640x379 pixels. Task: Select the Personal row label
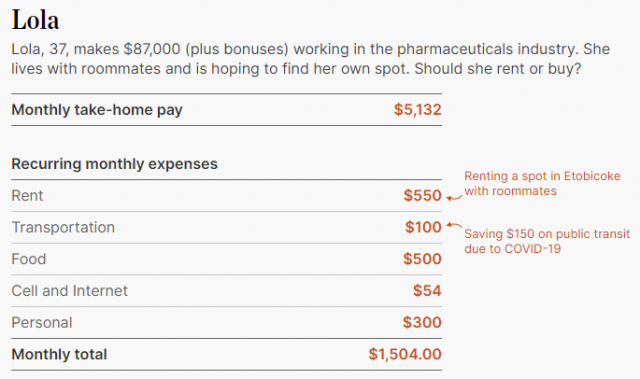(42, 323)
